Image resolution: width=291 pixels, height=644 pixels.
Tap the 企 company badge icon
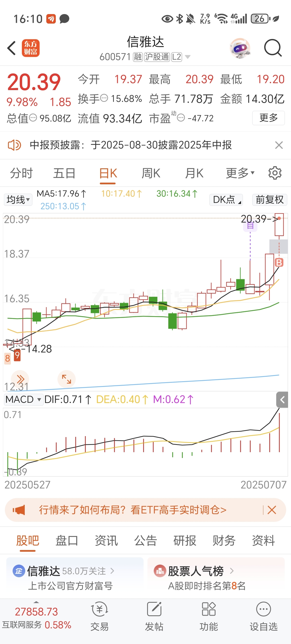[19, 571]
